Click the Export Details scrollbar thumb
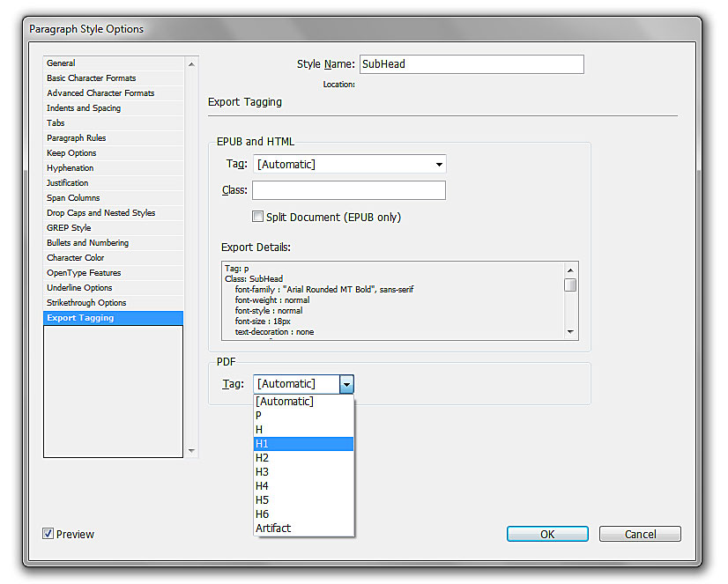Screen dimensions: 728x584 point(570,285)
